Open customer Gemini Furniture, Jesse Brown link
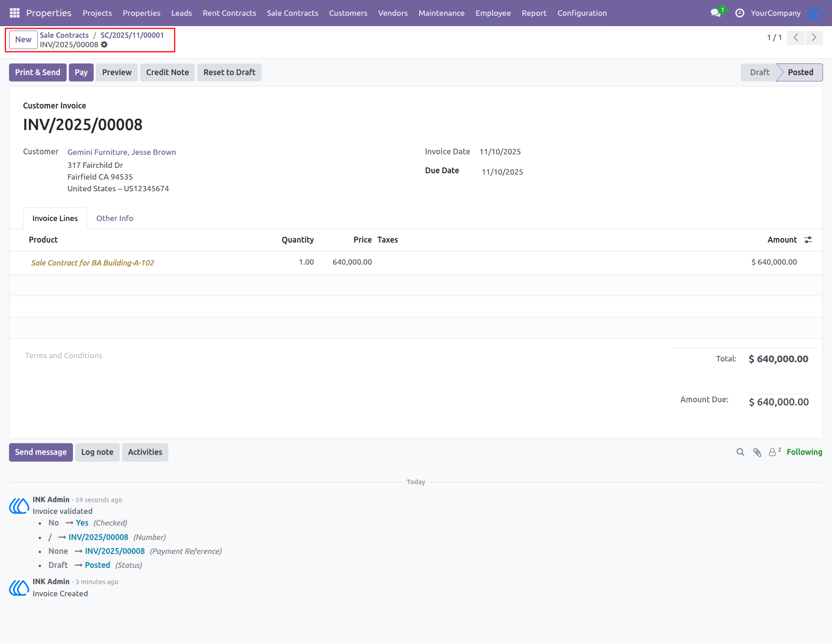Image resolution: width=832 pixels, height=644 pixels. click(122, 152)
